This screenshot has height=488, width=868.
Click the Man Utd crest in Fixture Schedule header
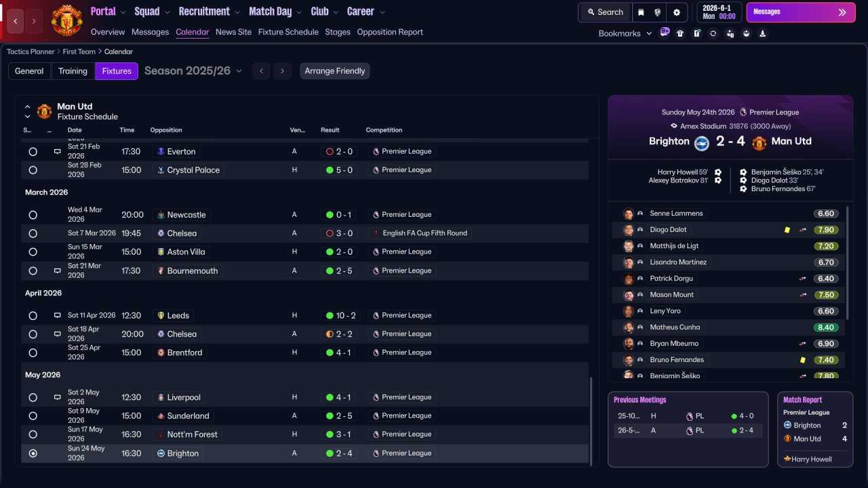[44, 111]
